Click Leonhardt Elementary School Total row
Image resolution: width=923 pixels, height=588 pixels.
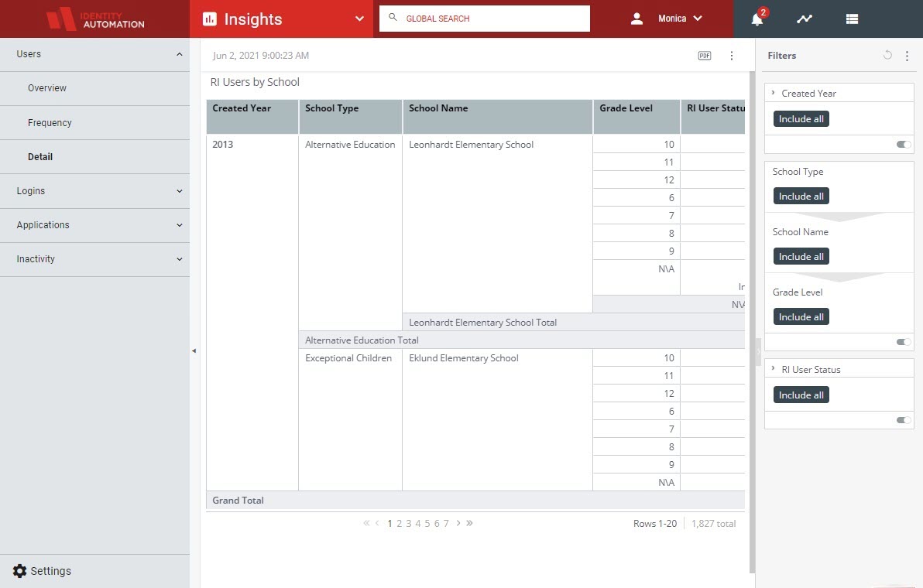point(574,322)
